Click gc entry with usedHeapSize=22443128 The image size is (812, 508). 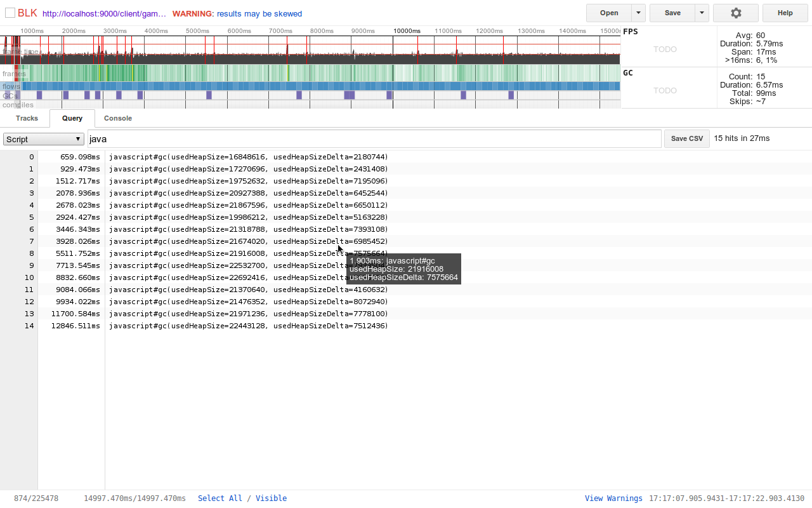click(249, 326)
